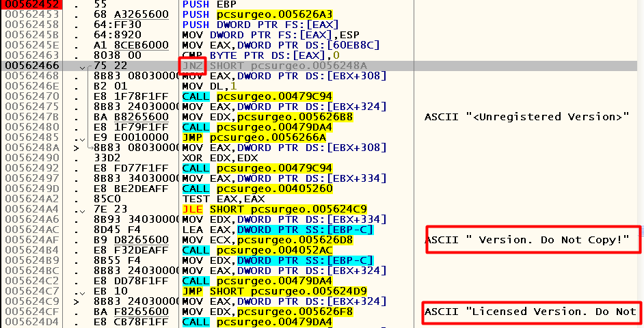Select CALL pcsurgeo.00479C94 at address 00562470

pyautogui.click(x=258, y=96)
